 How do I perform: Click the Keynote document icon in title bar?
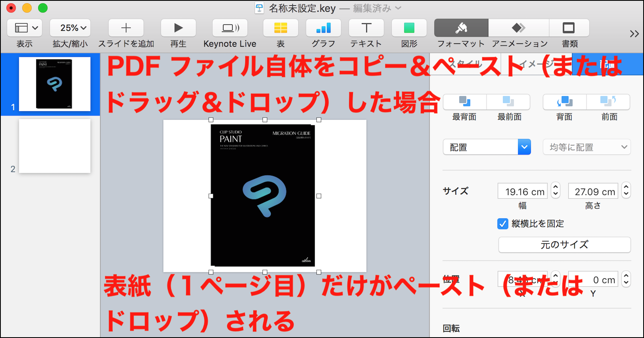(x=260, y=8)
